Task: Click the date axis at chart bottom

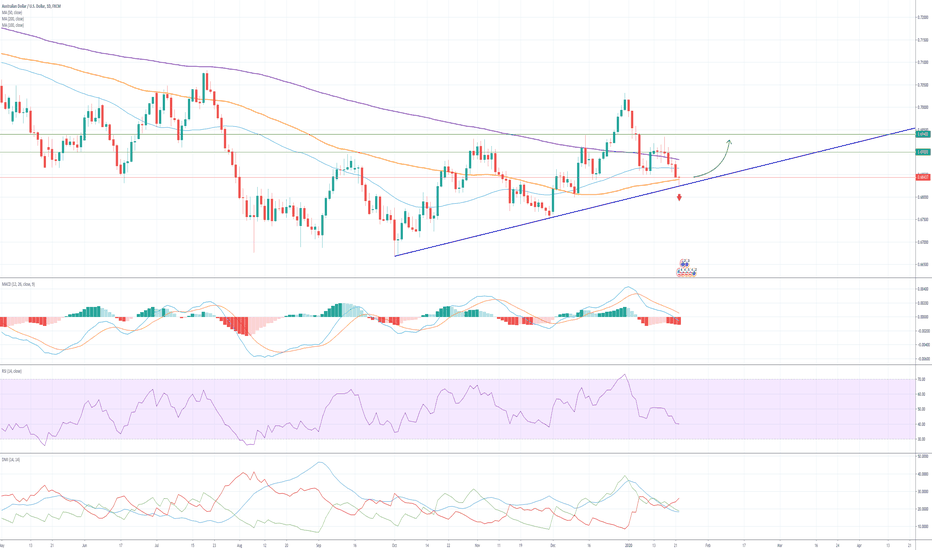Action: 450,544
